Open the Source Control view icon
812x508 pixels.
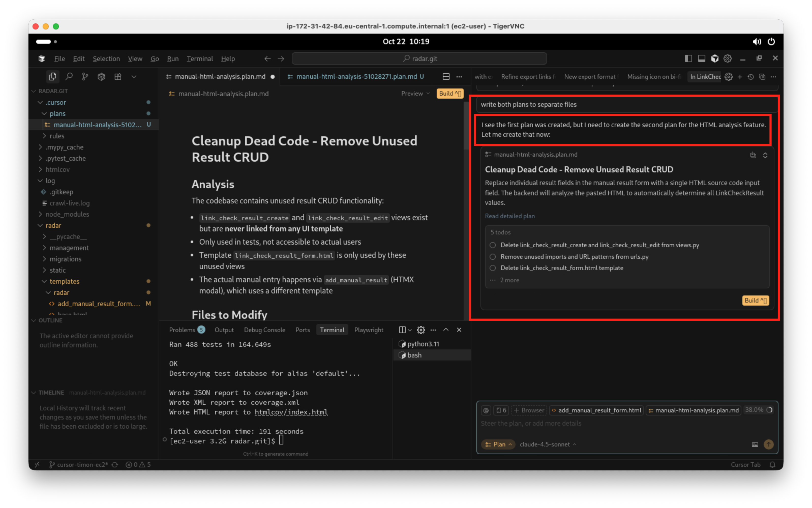(x=85, y=77)
